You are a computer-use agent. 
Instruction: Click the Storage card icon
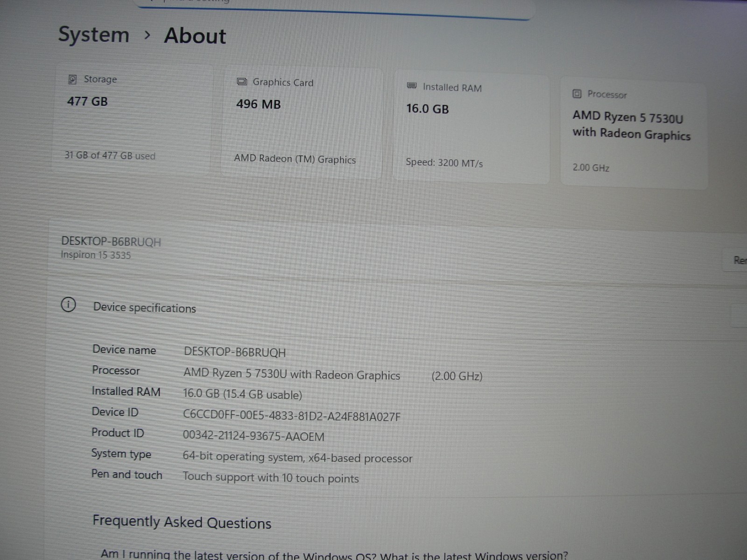pos(72,79)
